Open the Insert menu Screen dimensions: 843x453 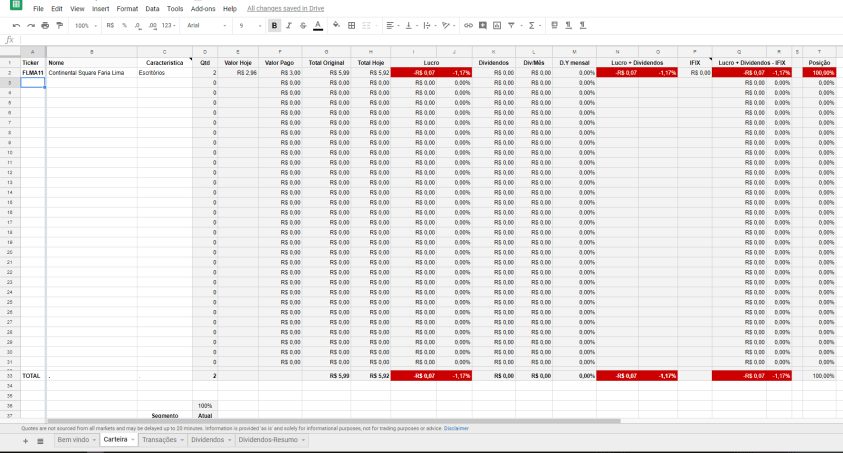point(101,9)
